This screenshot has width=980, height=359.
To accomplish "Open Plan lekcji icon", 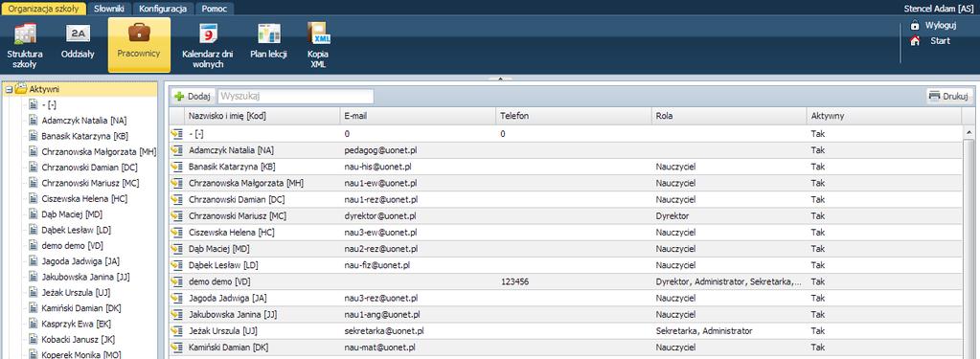I will click(269, 34).
